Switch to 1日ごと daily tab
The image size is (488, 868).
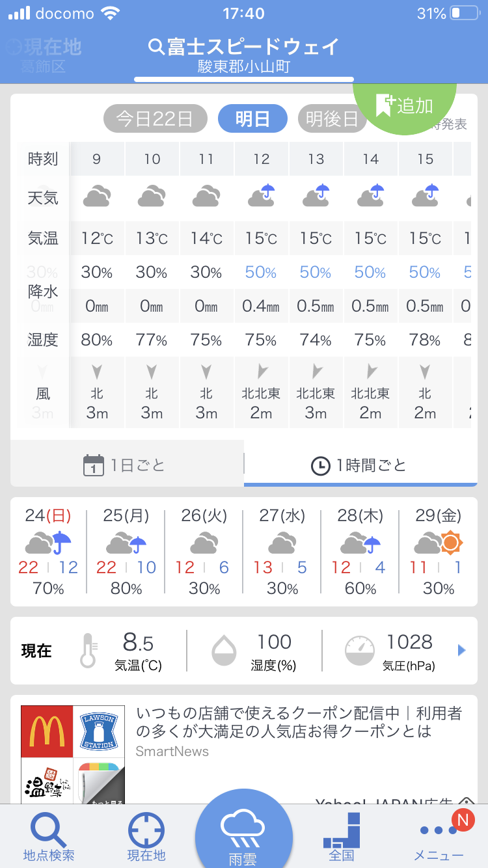(x=127, y=465)
